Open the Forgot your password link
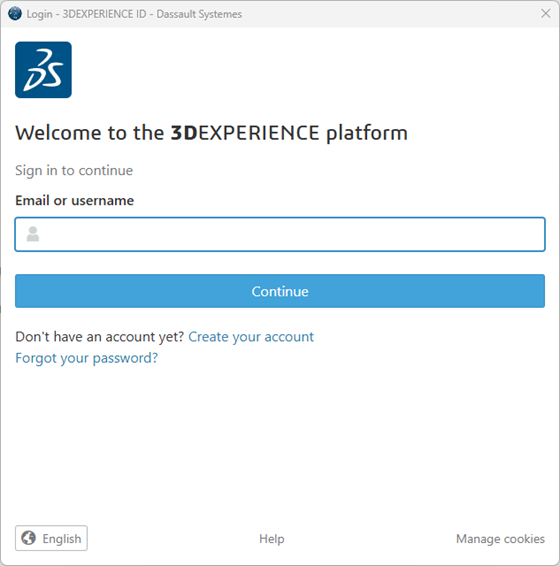560x566 pixels. [87, 358]
